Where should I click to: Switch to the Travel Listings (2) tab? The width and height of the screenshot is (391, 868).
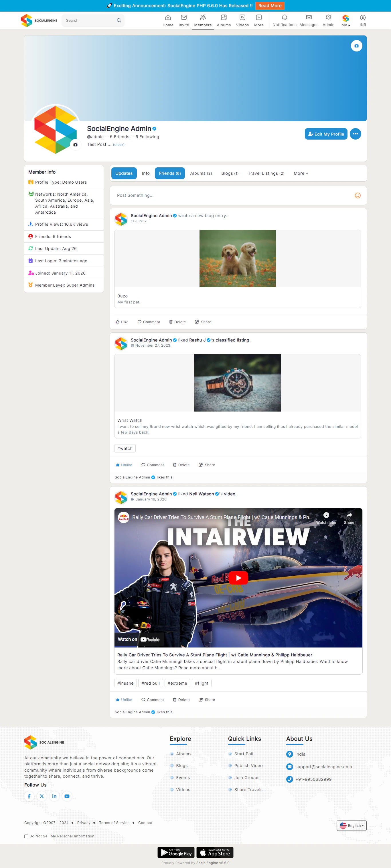tap(266, 174)
